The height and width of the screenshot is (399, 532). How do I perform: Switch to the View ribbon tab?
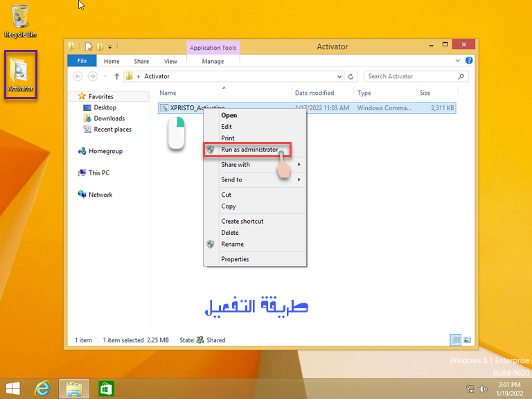coord(170,62)
